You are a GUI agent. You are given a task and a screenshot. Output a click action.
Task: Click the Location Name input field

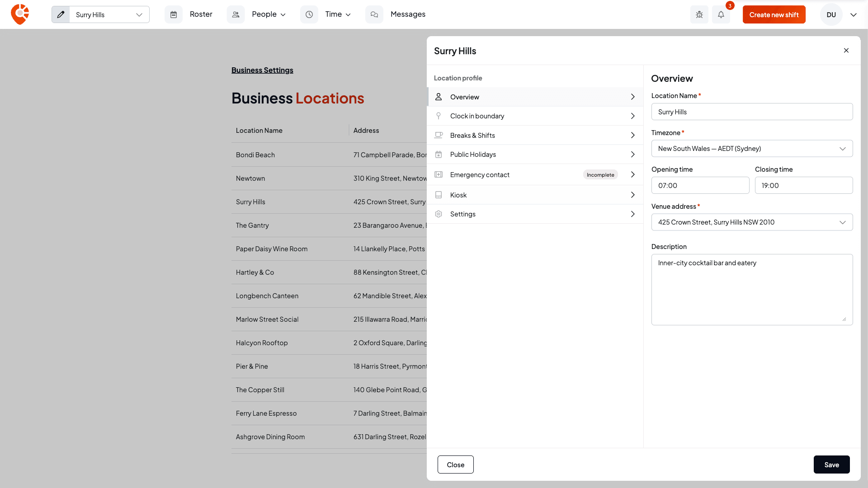pyautogui.click(x=752, y=112)
